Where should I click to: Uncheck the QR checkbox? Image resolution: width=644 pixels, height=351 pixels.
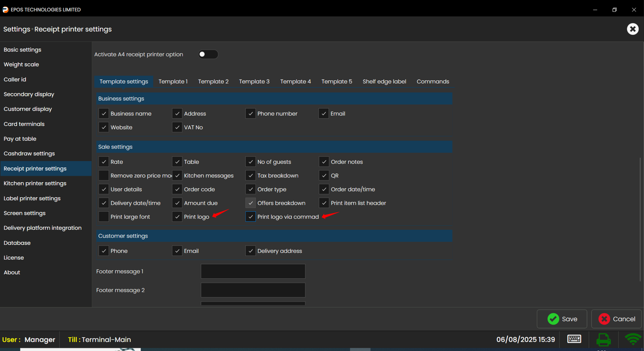324,176
